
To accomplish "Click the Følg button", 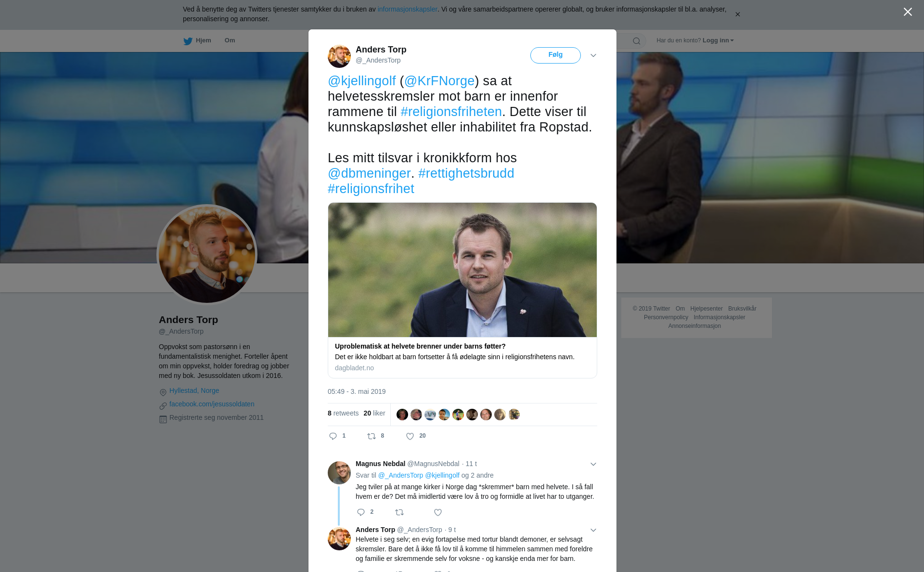I will pos(555,55).
